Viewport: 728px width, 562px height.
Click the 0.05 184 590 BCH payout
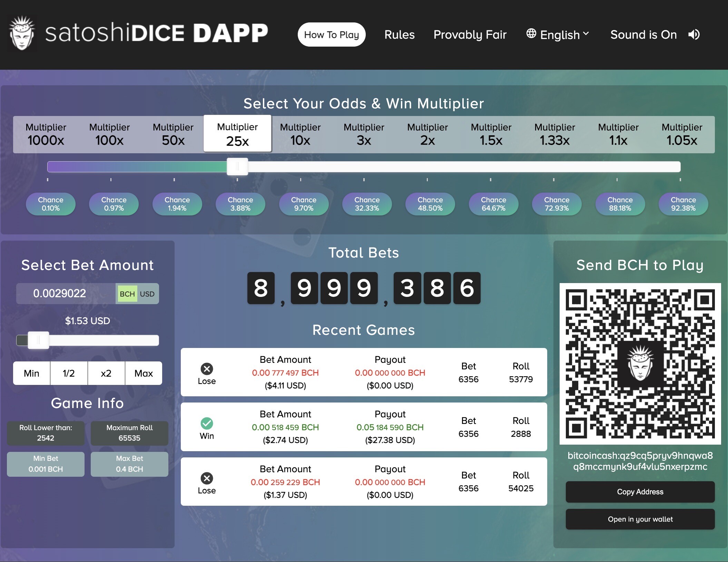click(x=390, y=427)
